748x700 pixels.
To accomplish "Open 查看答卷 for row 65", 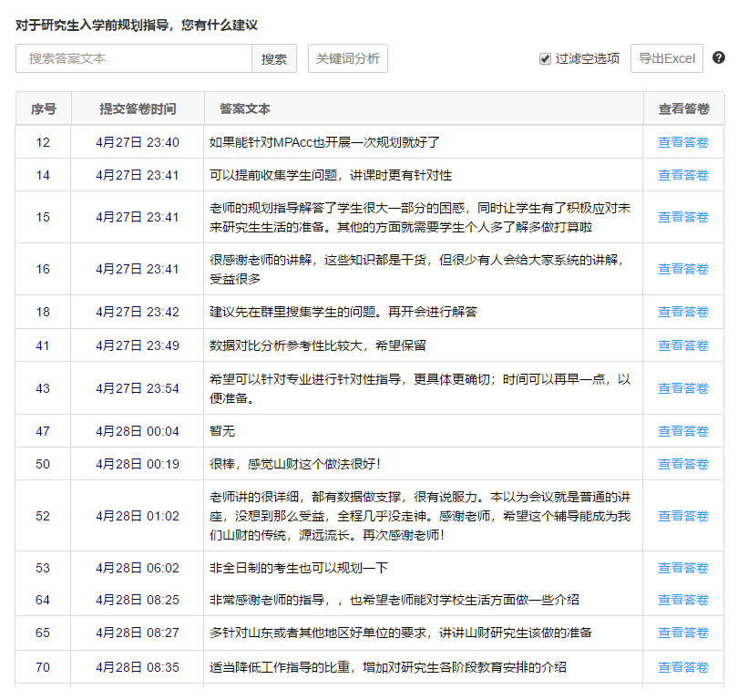I will pyautogui.click(x=683, y=633).
